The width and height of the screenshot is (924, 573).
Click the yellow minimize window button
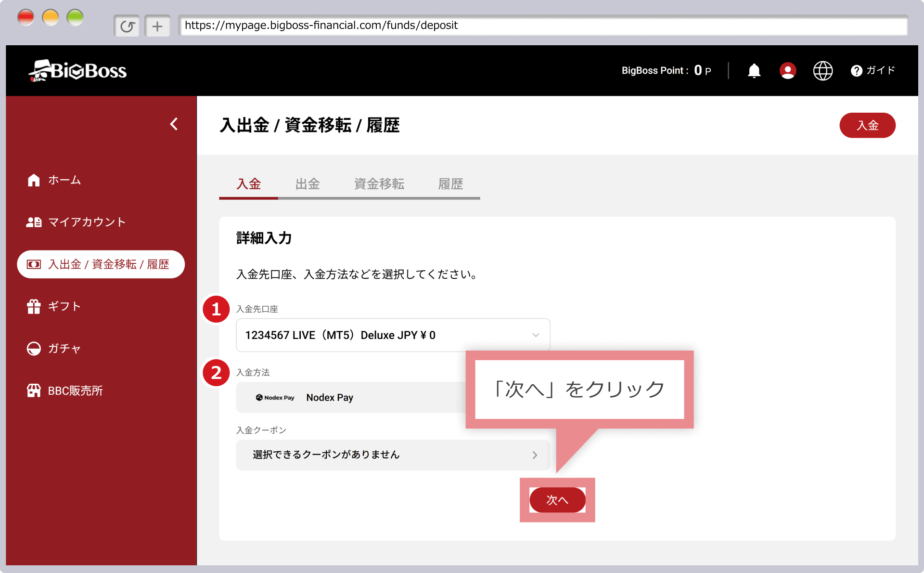tap(50, 18)
